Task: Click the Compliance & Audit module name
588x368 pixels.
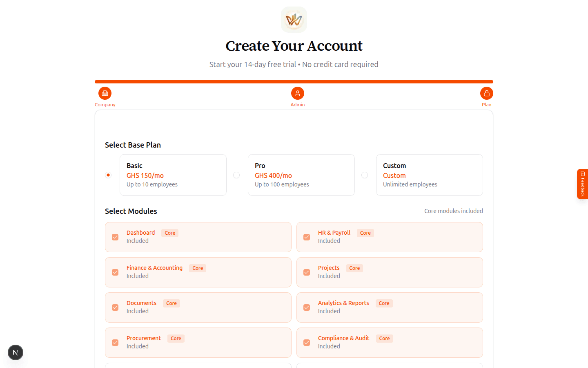Action: (343, 338)
